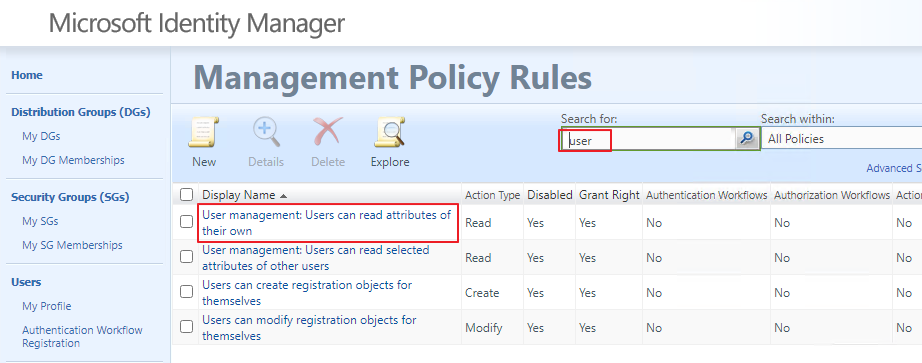Image resolution: width=922 pixels, height=363 pixels.
Task: Open My DGs in the sidebar
Action: click(41, 136)
